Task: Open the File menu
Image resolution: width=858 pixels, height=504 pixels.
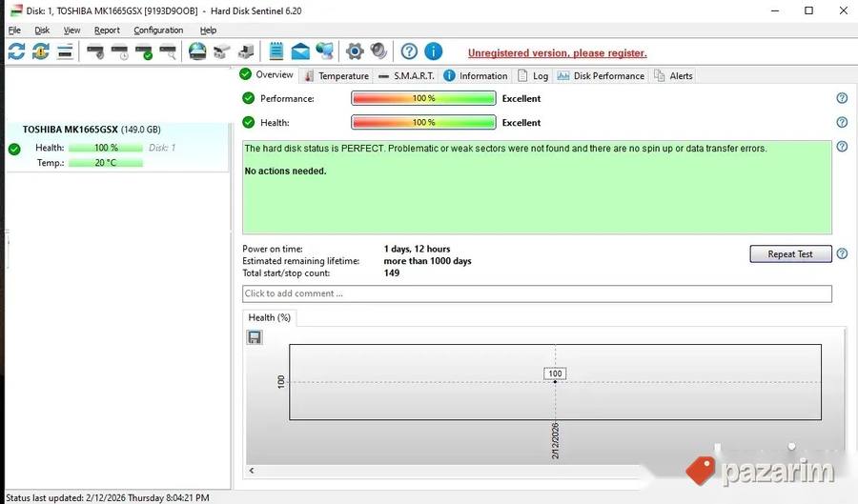Action: click(14, 30)
